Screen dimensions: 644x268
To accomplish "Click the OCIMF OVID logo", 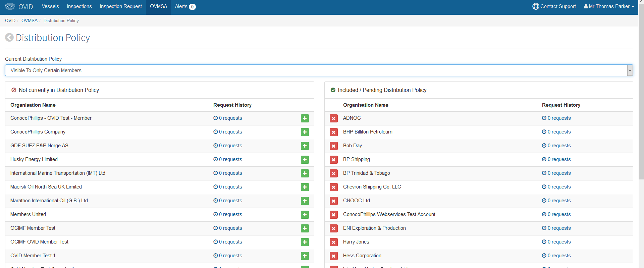I will point(19,7).
